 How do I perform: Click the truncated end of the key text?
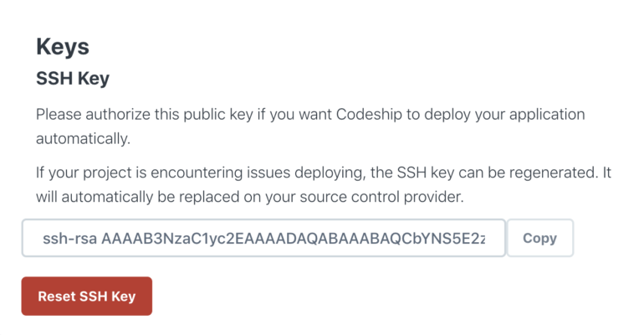478,239
